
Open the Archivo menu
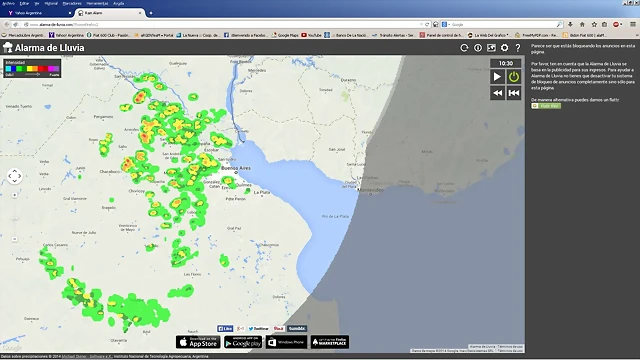coord(8,3)
